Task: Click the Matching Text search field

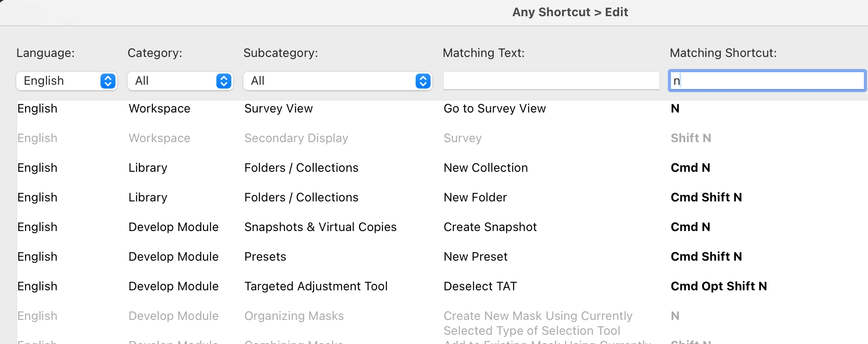Action: click(551, 81)
